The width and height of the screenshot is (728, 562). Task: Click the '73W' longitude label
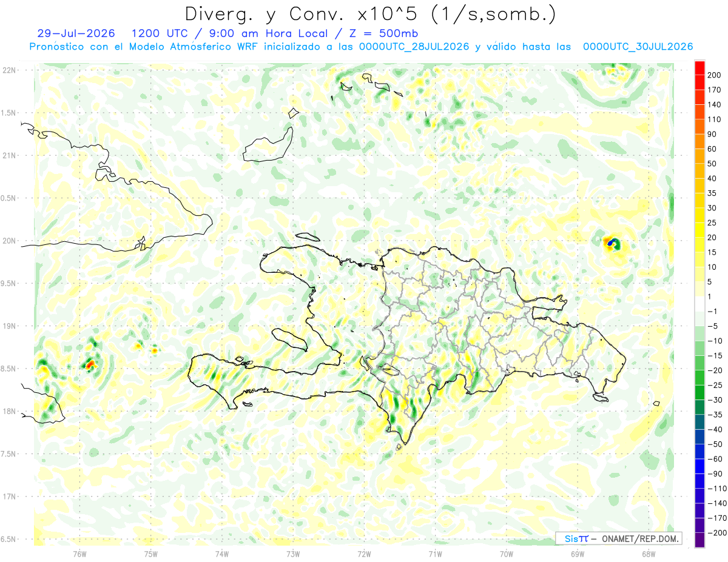(293, 554)
